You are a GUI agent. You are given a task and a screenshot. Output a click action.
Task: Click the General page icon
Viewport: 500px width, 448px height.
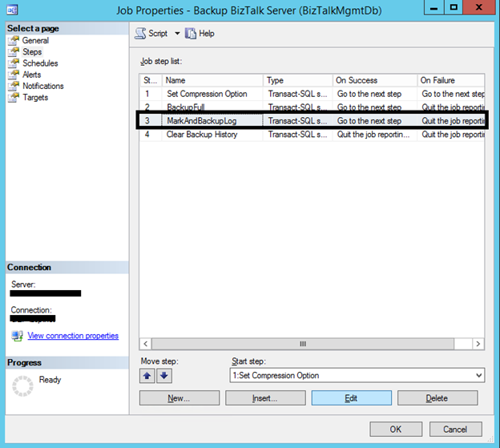click(x=14, y=41)
